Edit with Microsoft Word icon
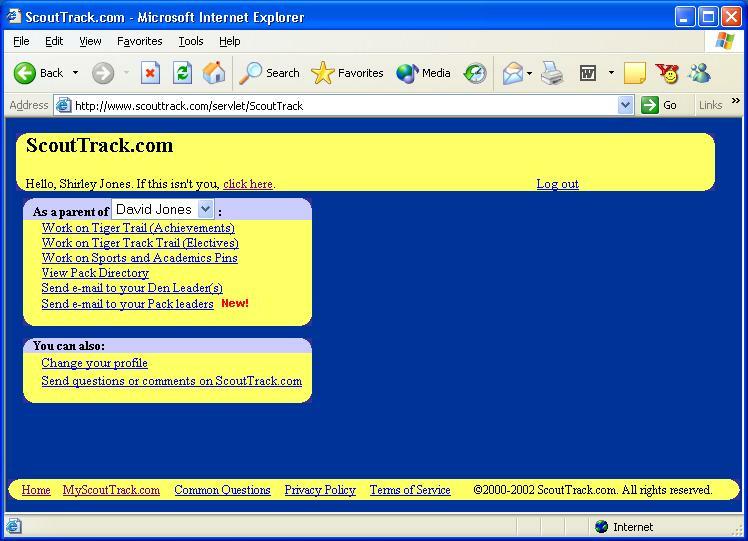Image resolution: width=748 pixels, height=541 pixels. pyautogui.click(x=588, y=73)
